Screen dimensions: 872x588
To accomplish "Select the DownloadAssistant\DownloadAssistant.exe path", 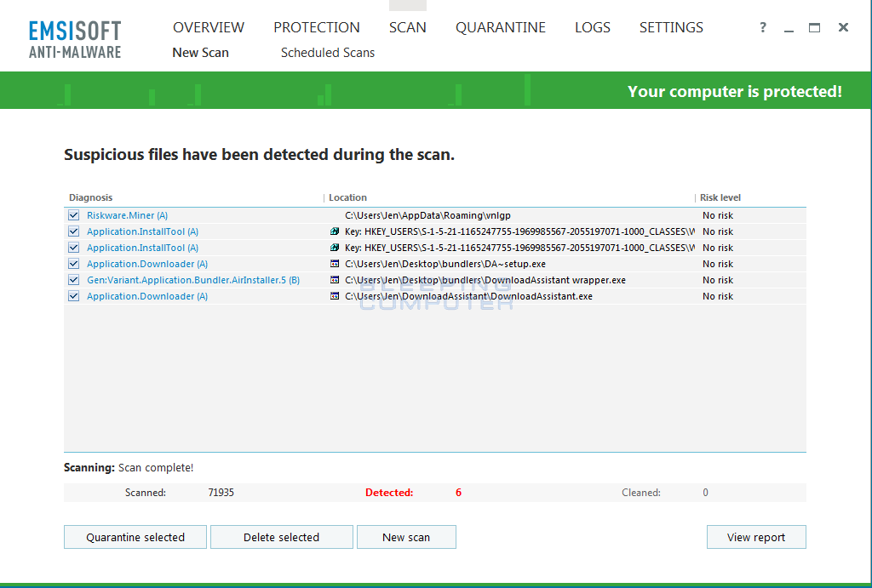I will tap(469, 295).
